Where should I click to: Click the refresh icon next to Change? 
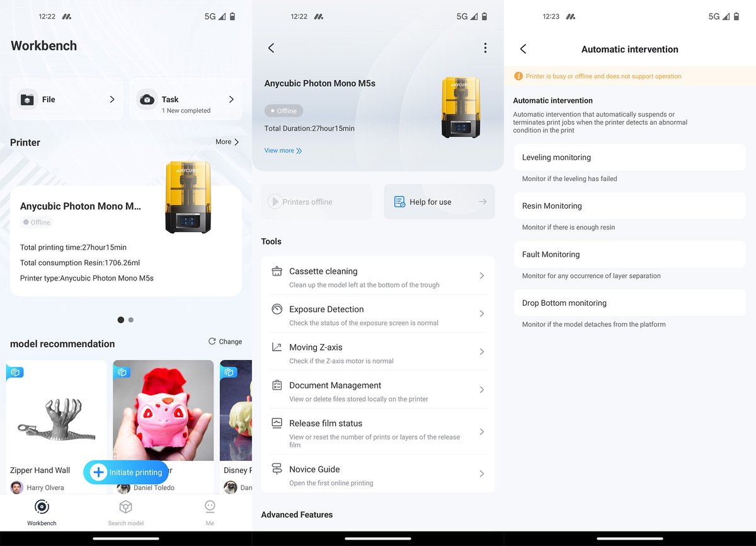212,341
